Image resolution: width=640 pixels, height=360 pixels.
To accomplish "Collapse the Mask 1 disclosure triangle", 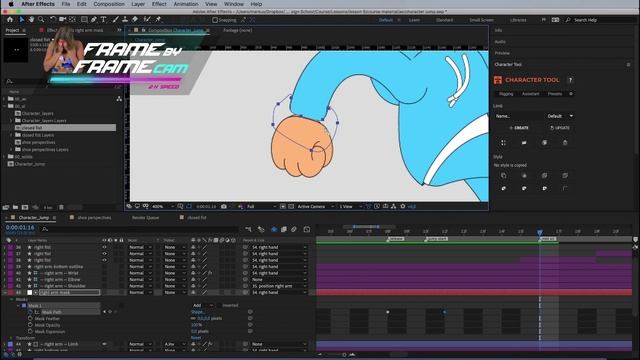I will pyautogui.click(x=18, y=306).
